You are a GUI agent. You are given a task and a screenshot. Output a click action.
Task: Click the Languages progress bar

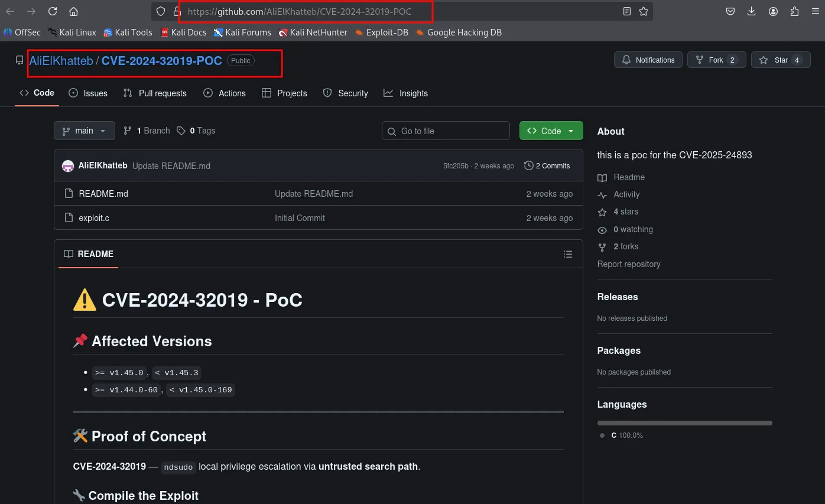(x=685, y=423)
